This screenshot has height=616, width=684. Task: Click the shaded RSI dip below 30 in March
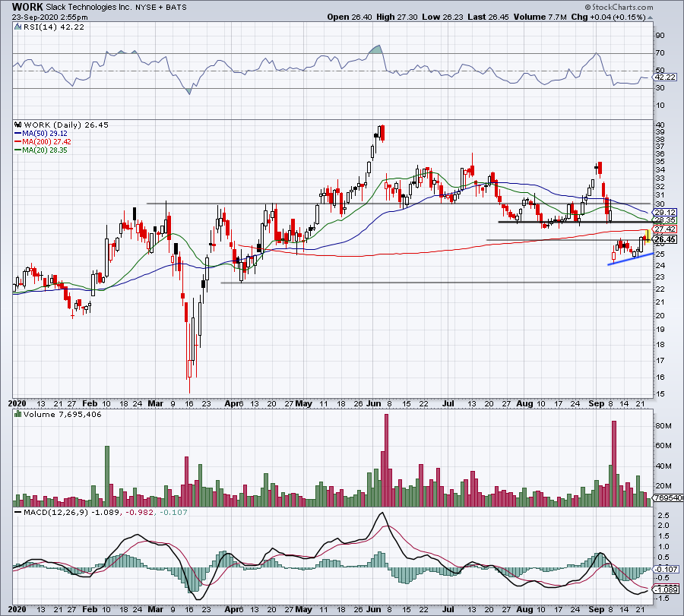[189, 91]
